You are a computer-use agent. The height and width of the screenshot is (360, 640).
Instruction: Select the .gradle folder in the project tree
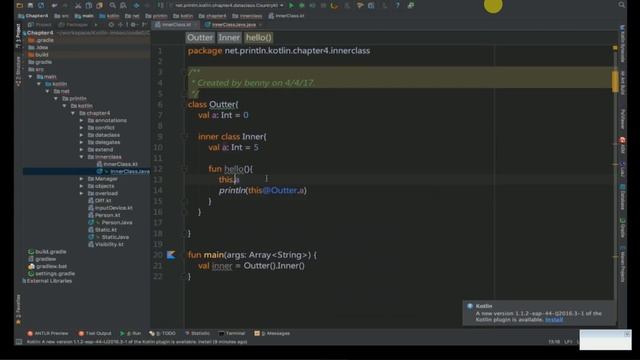(x=41, y=40)
